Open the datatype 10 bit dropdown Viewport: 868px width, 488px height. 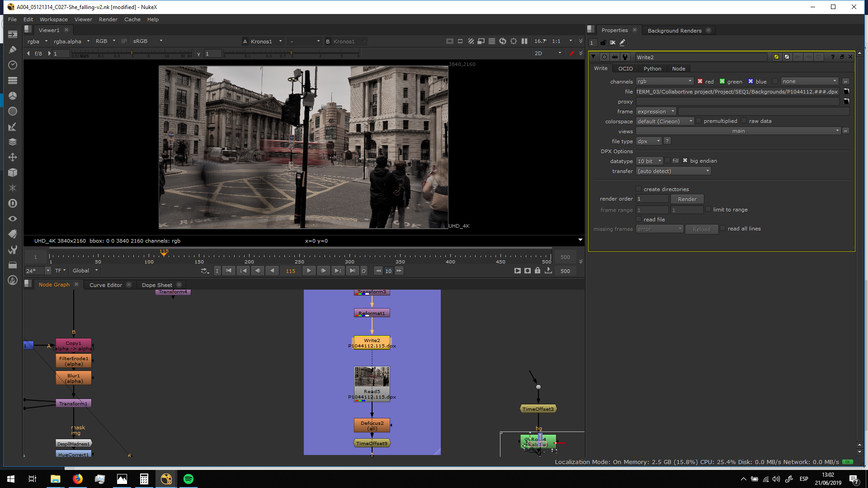[x=649, y=161]
